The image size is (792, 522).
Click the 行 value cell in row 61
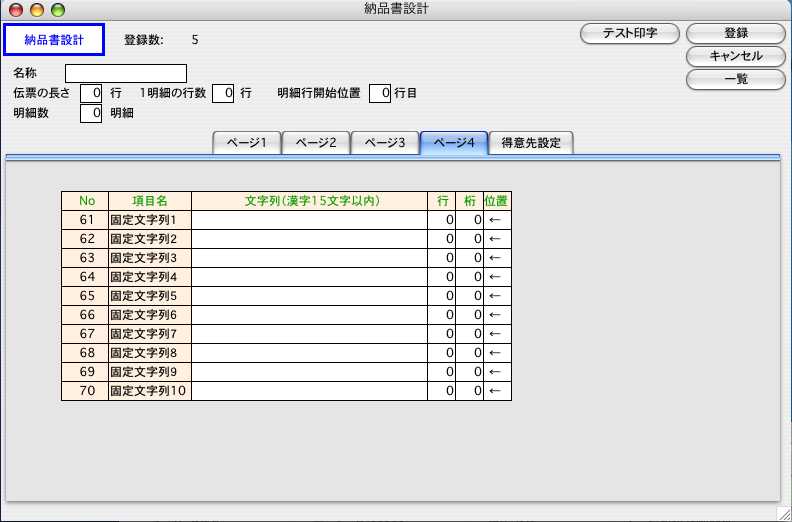coord(441,220)
